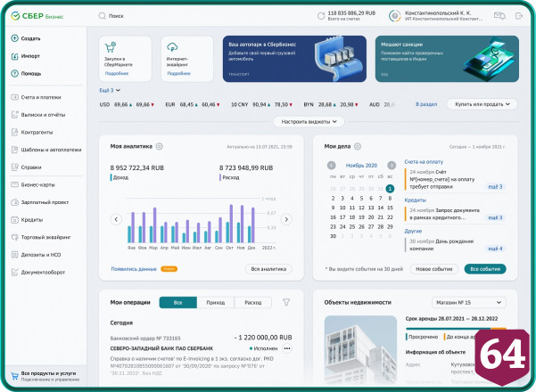Click the Вся аналитика button

coord(268,269)
